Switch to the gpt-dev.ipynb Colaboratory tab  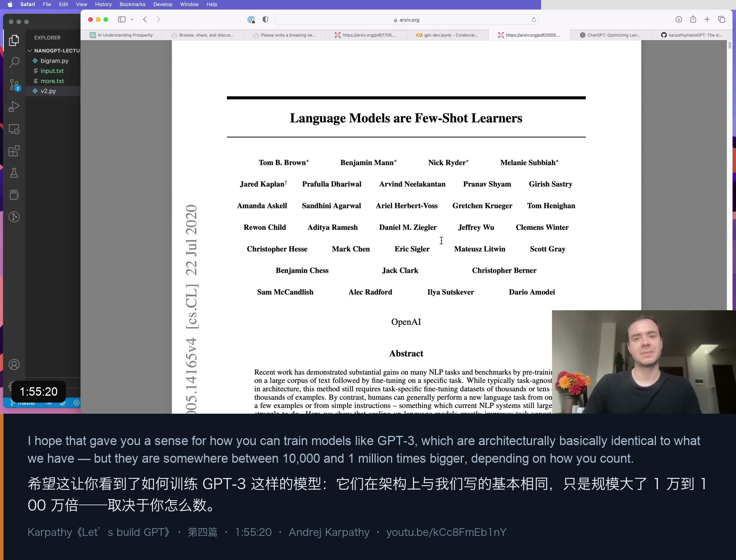448,35
